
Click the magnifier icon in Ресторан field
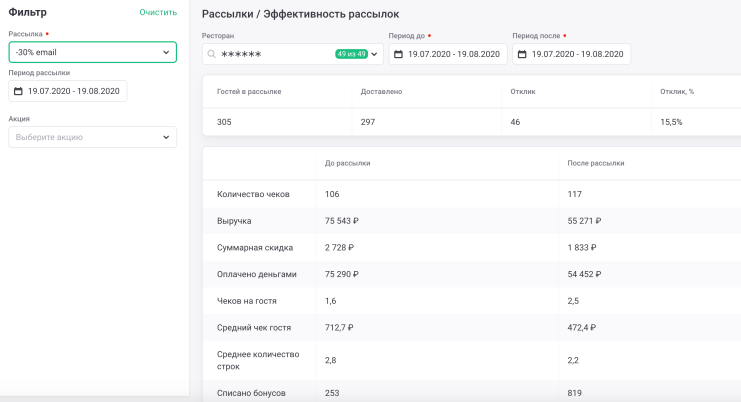tap(211, 54)
